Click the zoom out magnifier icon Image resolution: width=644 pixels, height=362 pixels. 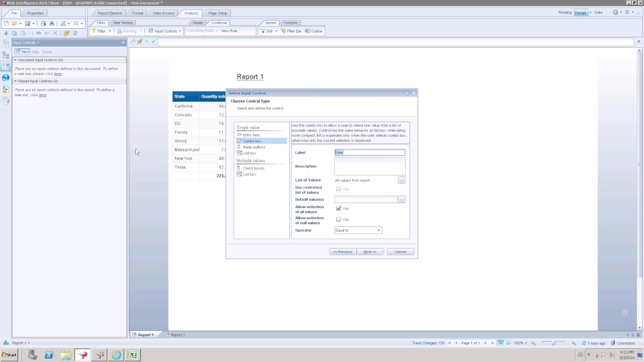pos(533,343)
